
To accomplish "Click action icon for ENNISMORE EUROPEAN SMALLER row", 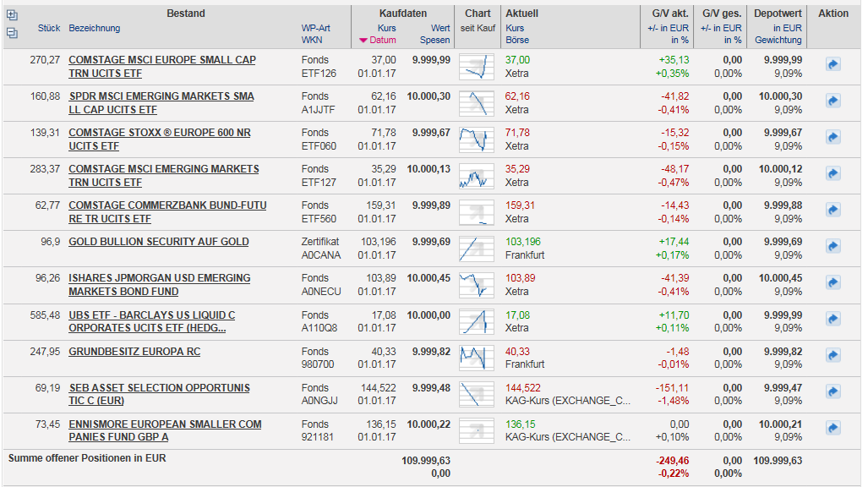I will (833, 428).
